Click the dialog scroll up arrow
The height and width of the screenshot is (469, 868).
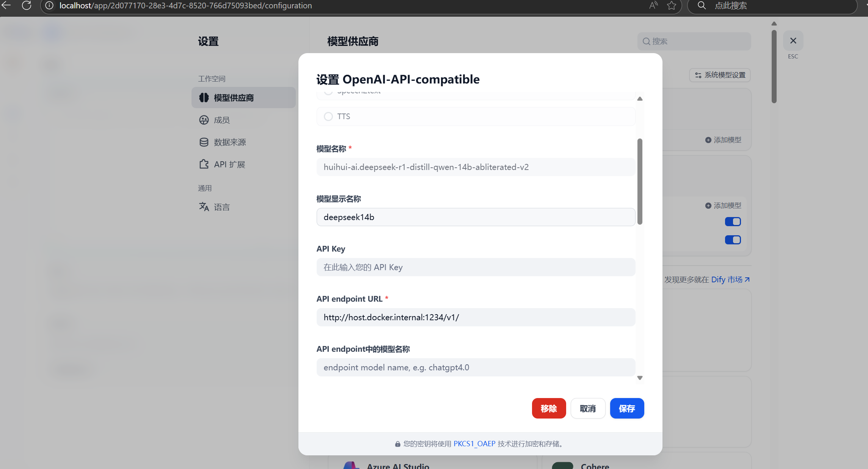[x=640, y=99]
